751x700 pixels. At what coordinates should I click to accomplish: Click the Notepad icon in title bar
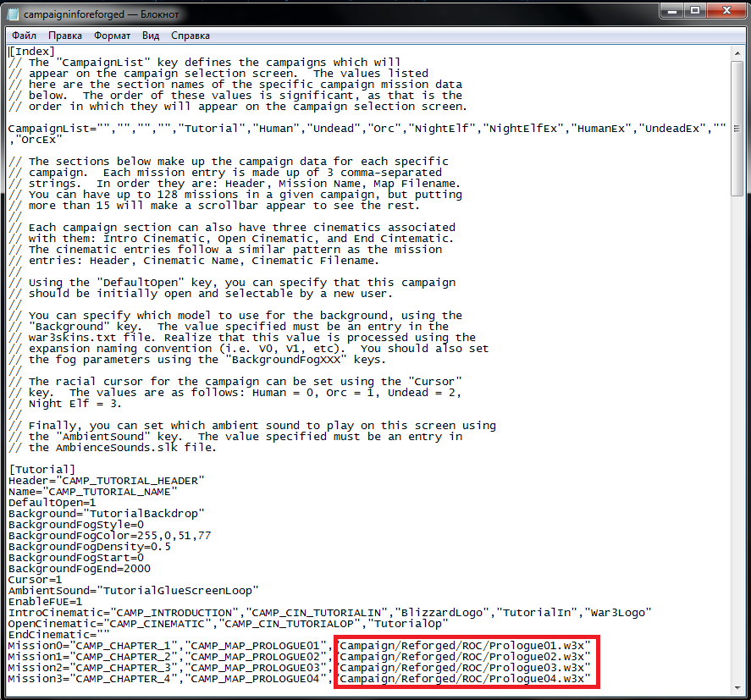tap(13, 14)
